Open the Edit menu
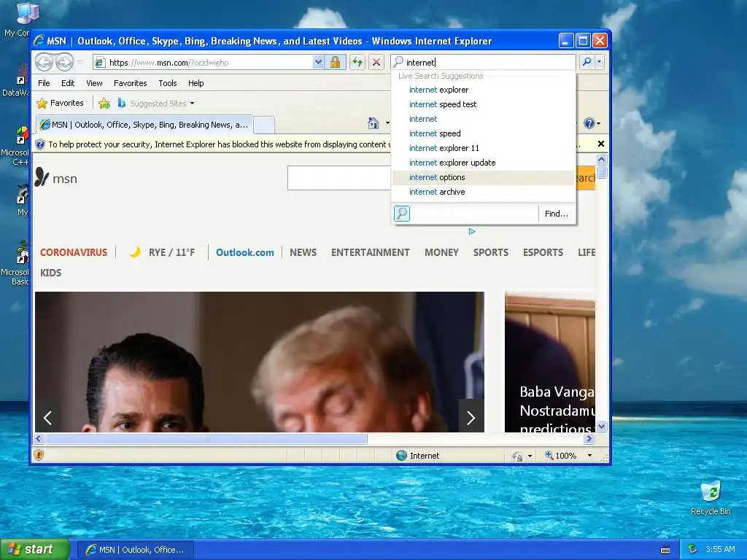 coord(68,83)
